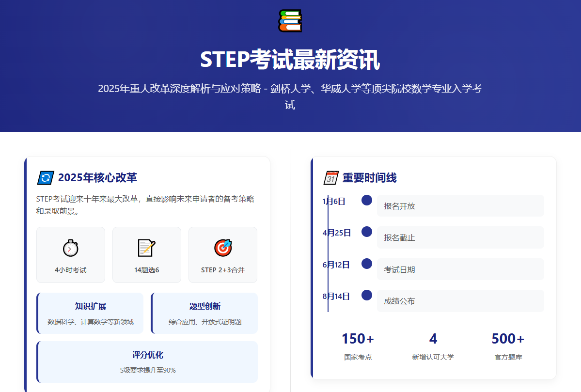Click the 知识扩展 reform card

(91, 314)
